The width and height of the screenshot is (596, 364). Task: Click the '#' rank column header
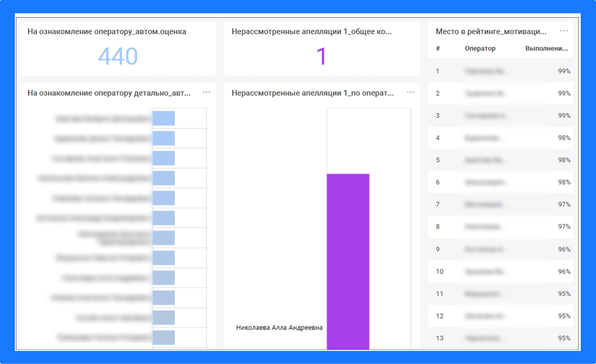pyautogui.click(x=437, y=48)
